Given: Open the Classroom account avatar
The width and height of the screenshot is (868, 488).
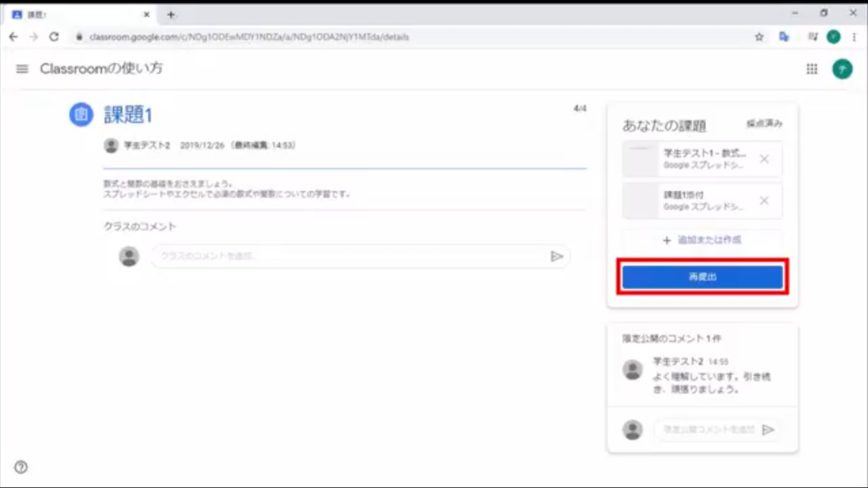Looking at the screenshot, I should [842, 69].
